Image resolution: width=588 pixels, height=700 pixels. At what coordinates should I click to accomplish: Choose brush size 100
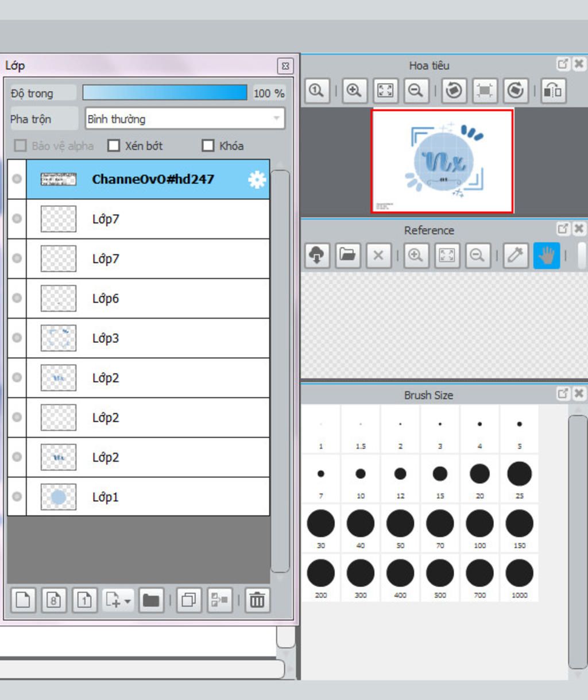click(479, 529)
